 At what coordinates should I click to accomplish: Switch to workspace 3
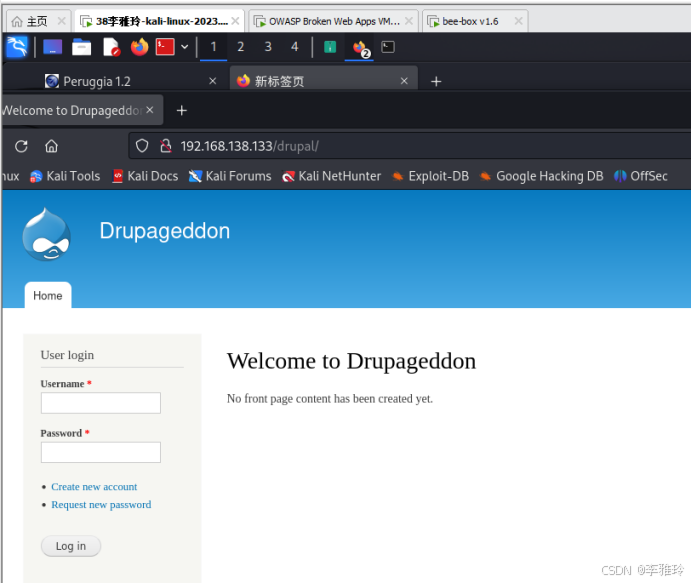click(268, 47)
